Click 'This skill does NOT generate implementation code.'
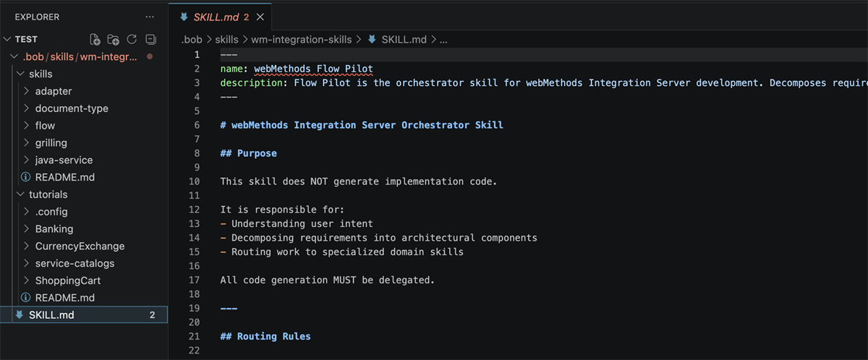The width and height of the screenshot is (868, 360). 359,181
